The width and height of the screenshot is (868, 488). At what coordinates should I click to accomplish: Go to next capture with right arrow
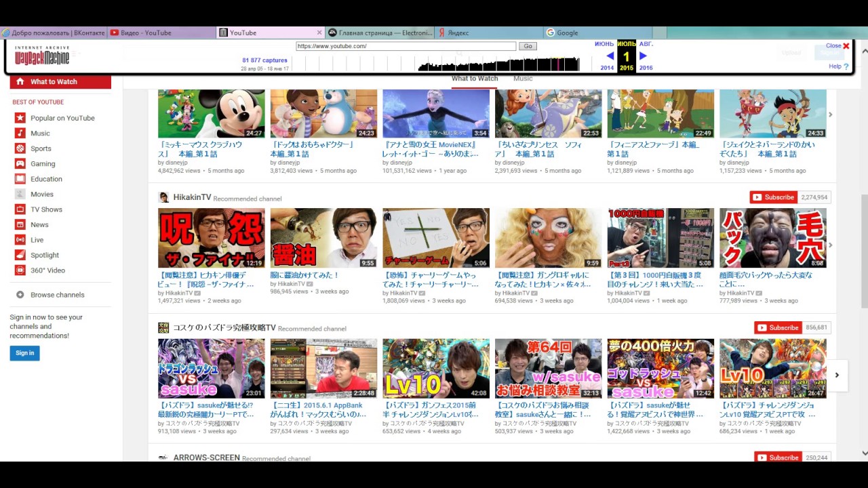(x=643, y=56)
